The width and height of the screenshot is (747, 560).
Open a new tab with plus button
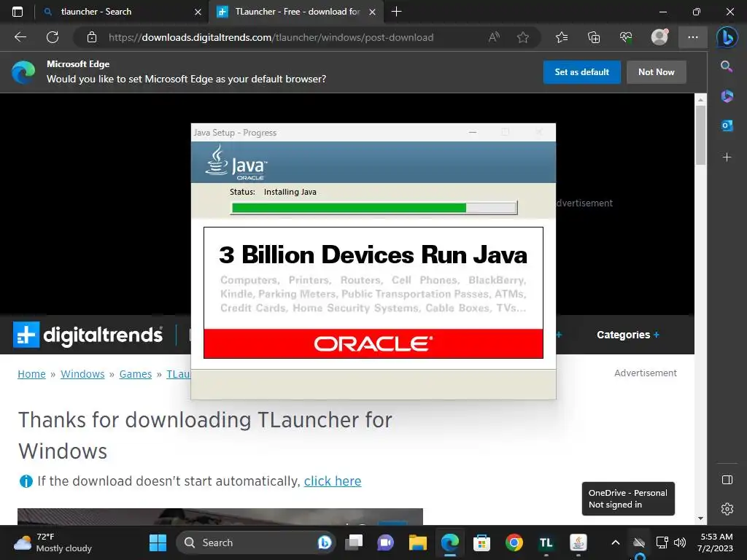[396, 12]
